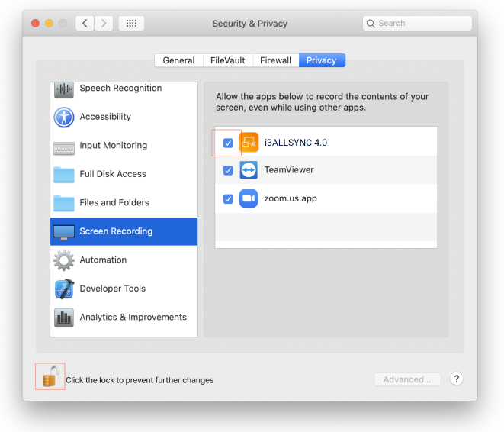The height and width of the screenshot is (432, 504).
Task: Open the FileVault tab
Action: (x=227, y=60)
